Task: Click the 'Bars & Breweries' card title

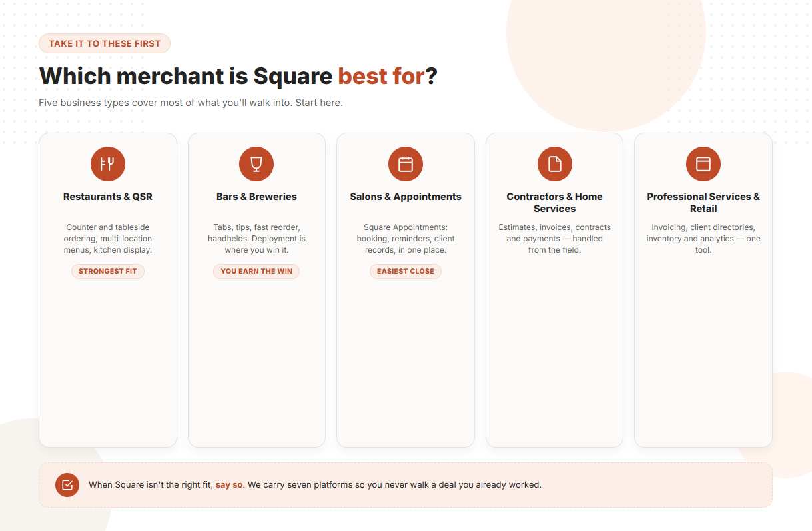Action: [256, 197]
